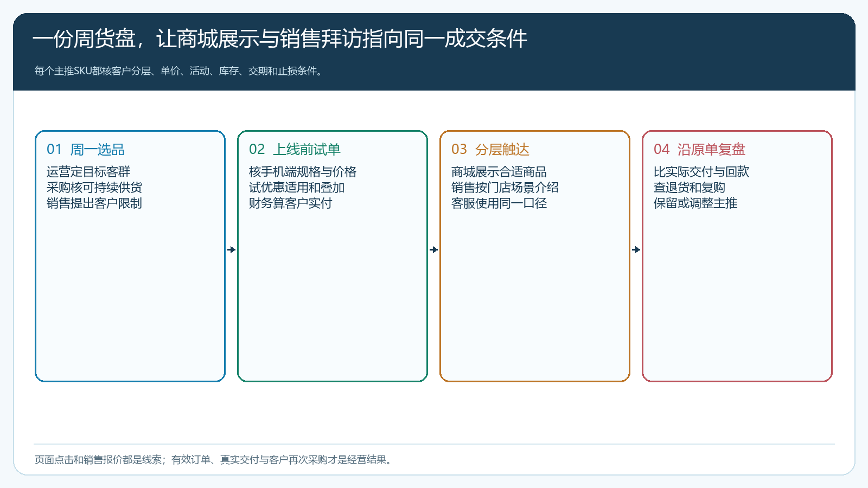Click the line 运营定目标客群
This screenshot has height=488, width=868.
pyautogui.click(x=88, y=172)
